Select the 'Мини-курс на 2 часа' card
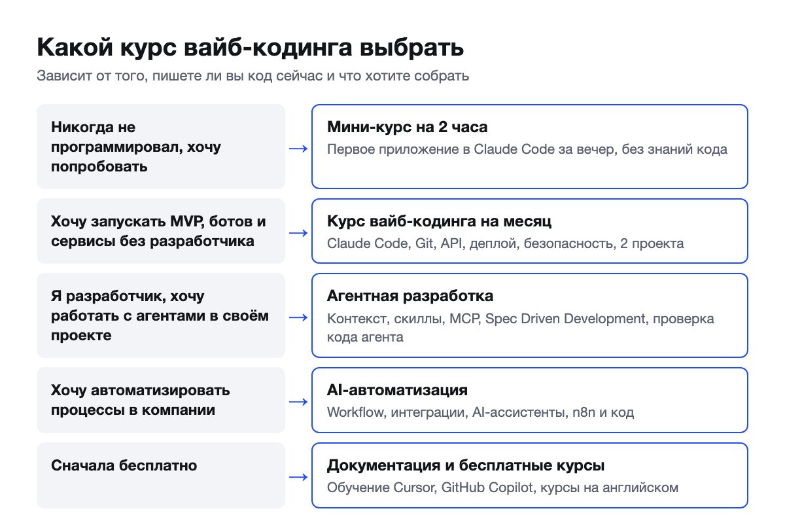 pyautogui.click(x=530, y=147)
